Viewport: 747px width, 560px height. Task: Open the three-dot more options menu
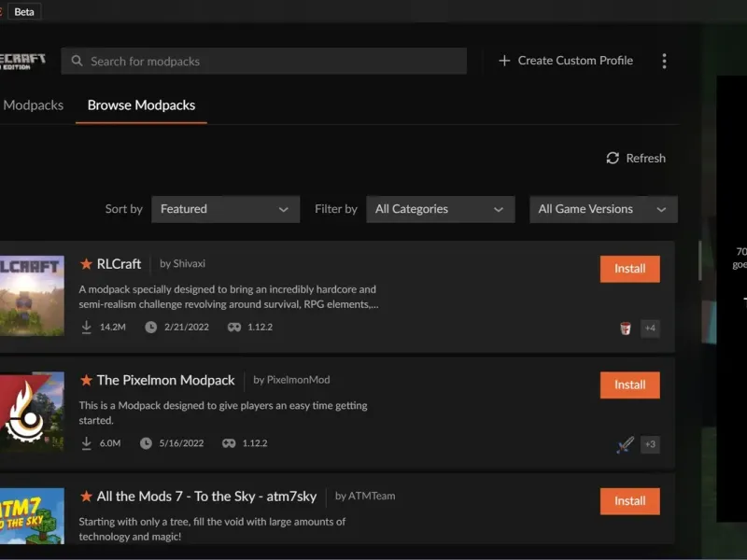click(664, 61)
